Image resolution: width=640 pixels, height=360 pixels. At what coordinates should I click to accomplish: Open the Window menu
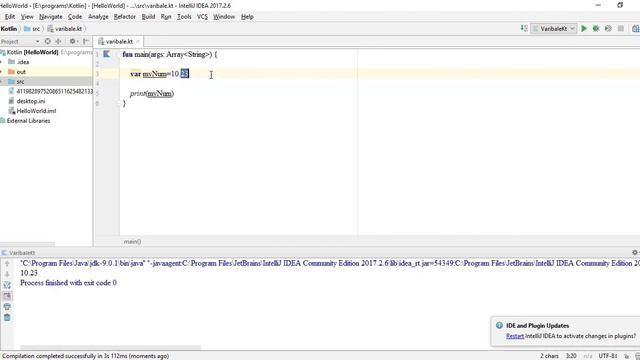click(224, 17)
